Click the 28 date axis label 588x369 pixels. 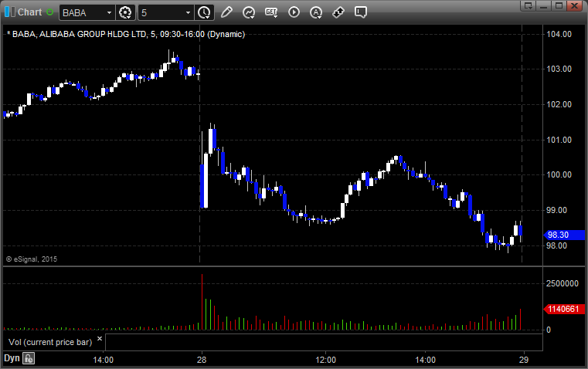pyautogui.click(x=202, y=360)
